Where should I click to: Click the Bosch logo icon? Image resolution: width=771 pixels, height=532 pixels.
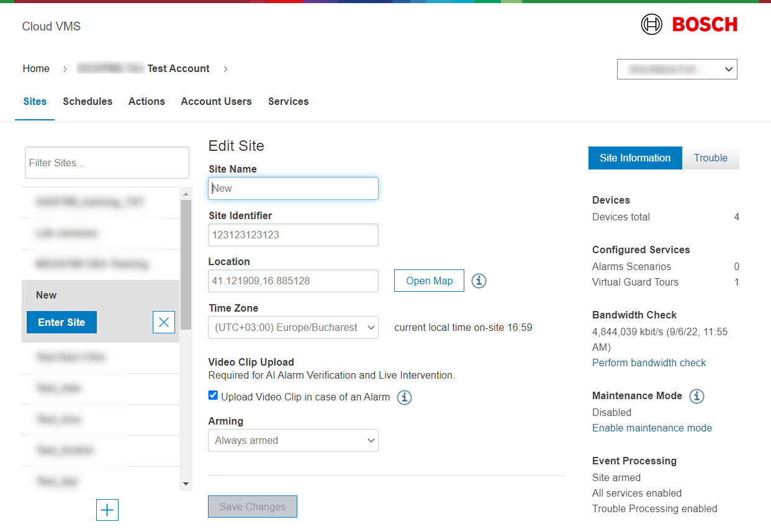coord(652,24)
